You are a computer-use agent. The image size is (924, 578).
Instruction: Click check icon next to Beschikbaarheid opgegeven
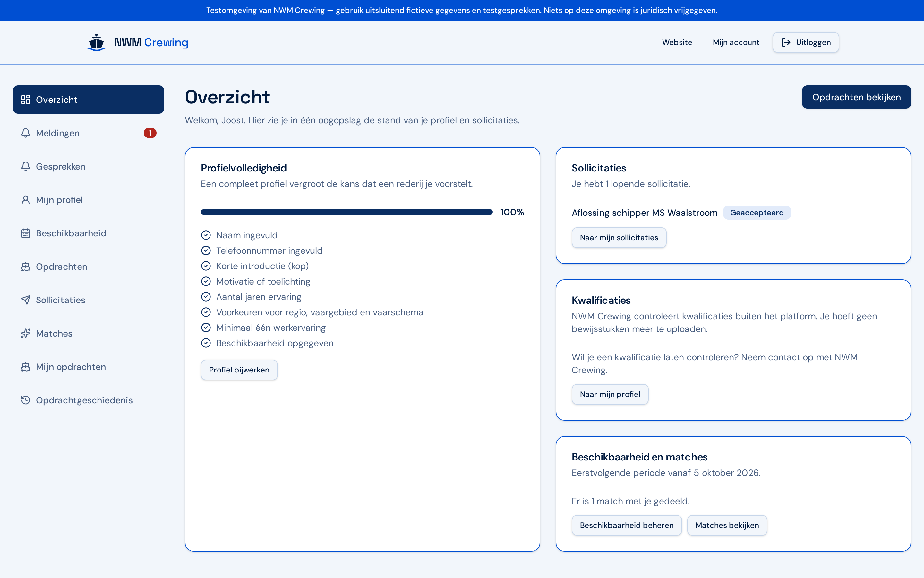coord(206,343)
